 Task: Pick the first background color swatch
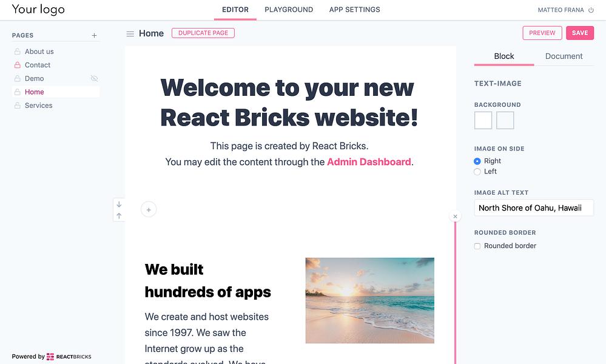(483, 120)
